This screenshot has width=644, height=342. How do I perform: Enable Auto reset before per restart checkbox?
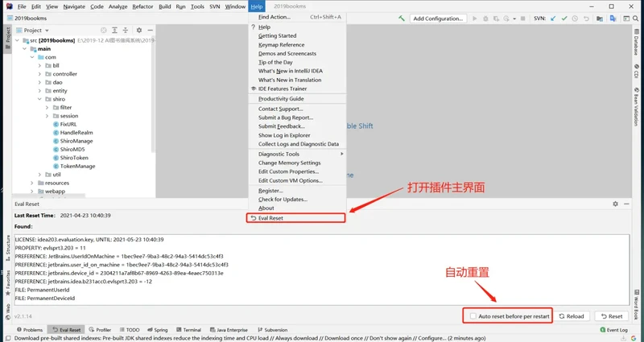tap(474, 316)
